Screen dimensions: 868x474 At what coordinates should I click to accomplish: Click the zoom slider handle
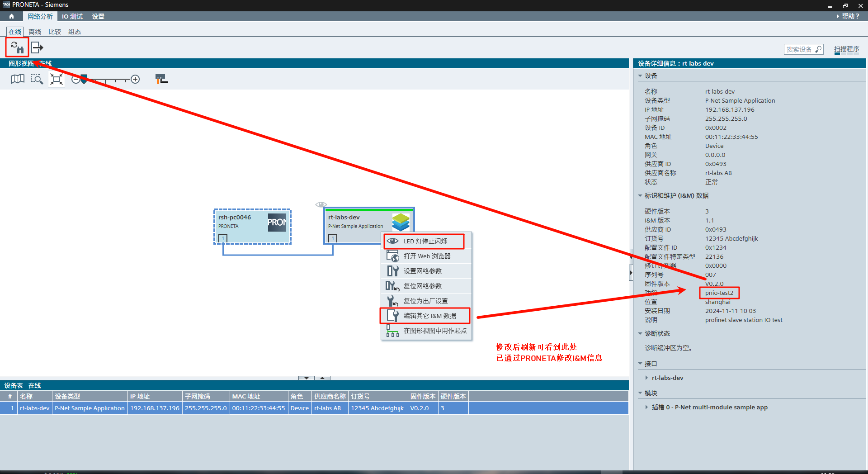pos(84,80)
